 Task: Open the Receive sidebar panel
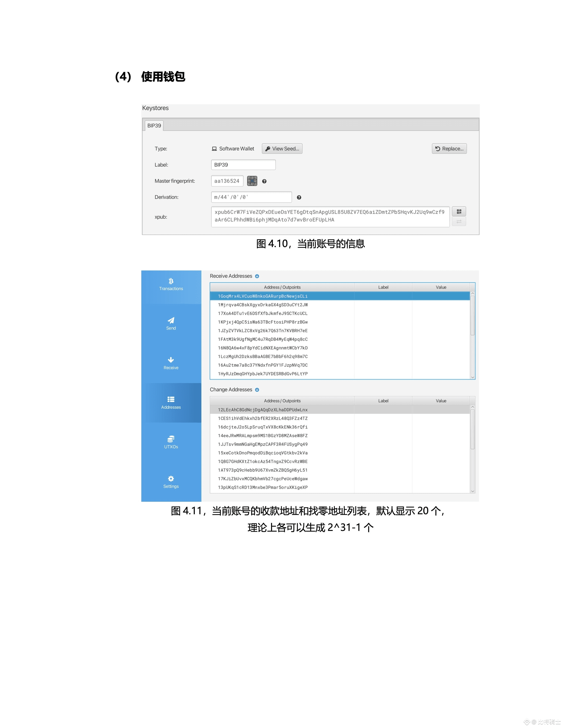point(171,363)
